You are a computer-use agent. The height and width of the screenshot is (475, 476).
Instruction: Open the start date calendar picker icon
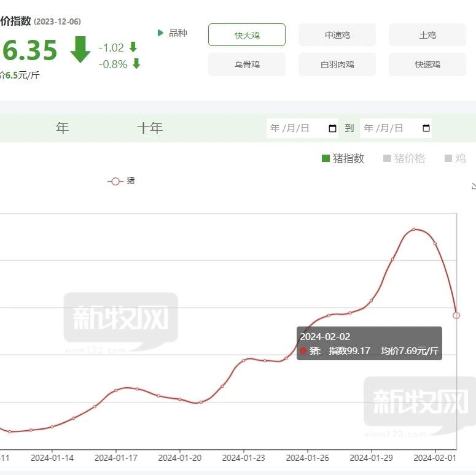point(332,128)
